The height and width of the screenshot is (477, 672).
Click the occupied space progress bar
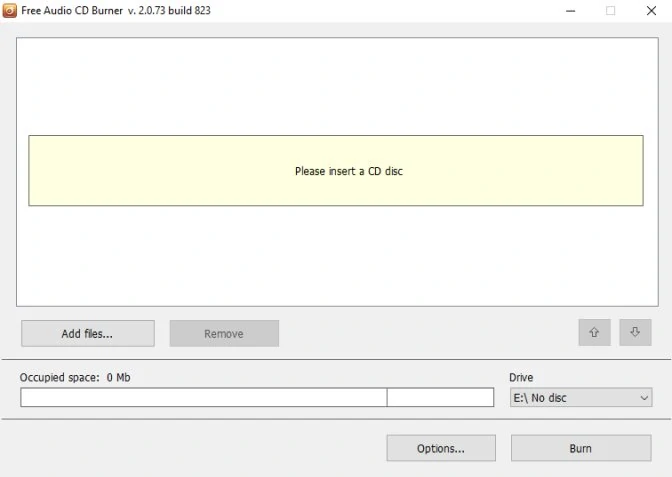(257, 397)
